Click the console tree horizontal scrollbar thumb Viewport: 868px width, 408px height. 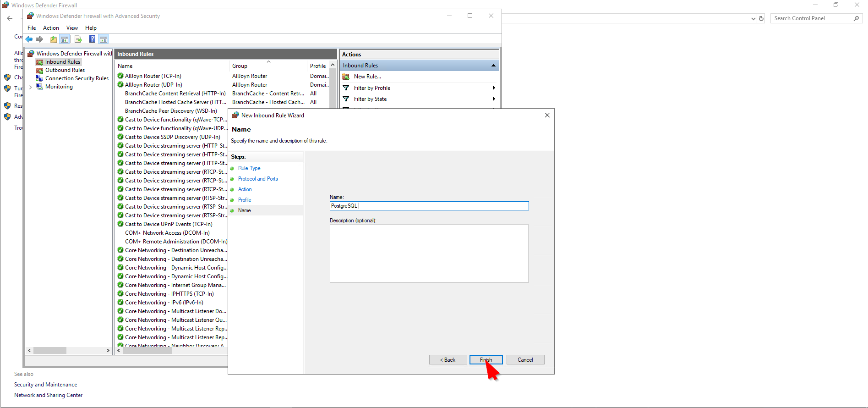(50, 350)
